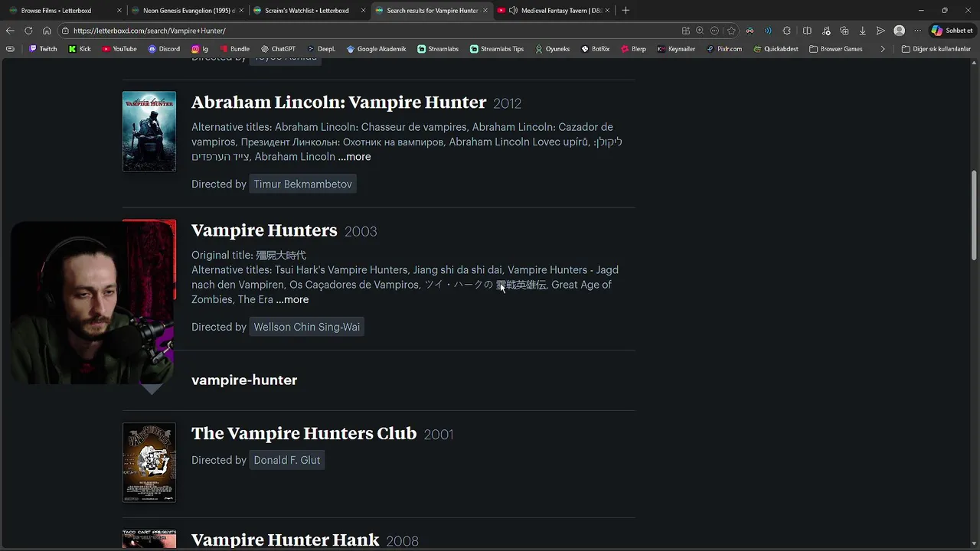980x551 pixels.
Task: Click the red-face extension icon in toolbar
Action: (x=750, y=31)
